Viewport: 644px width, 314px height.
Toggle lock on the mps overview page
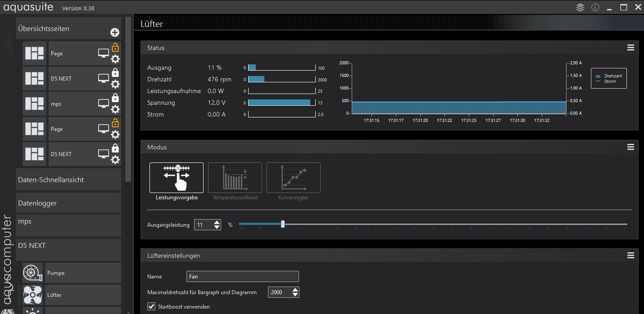pos(115,98)
